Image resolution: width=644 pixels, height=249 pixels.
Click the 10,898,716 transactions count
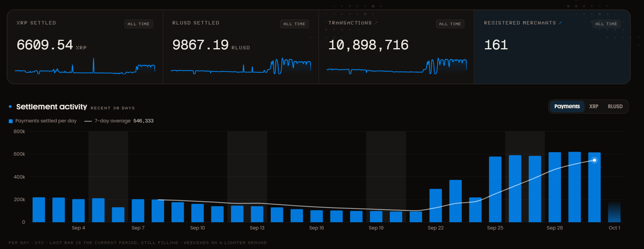368,45
